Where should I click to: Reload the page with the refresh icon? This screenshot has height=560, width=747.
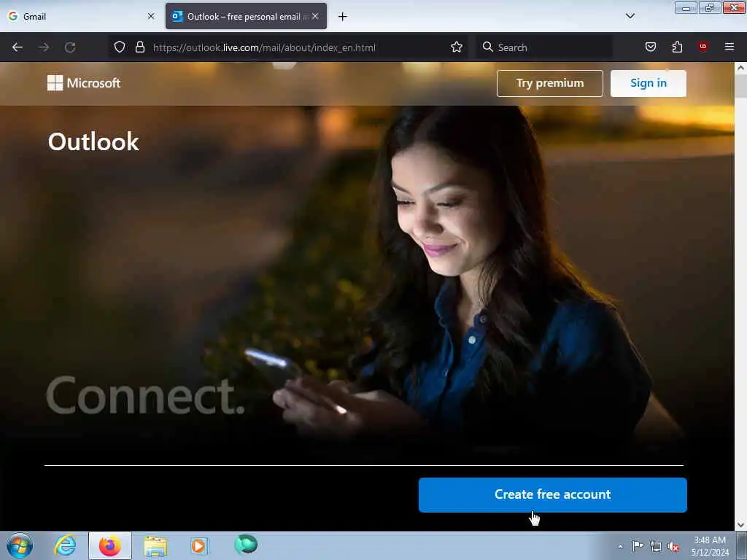tap(70, 47)
